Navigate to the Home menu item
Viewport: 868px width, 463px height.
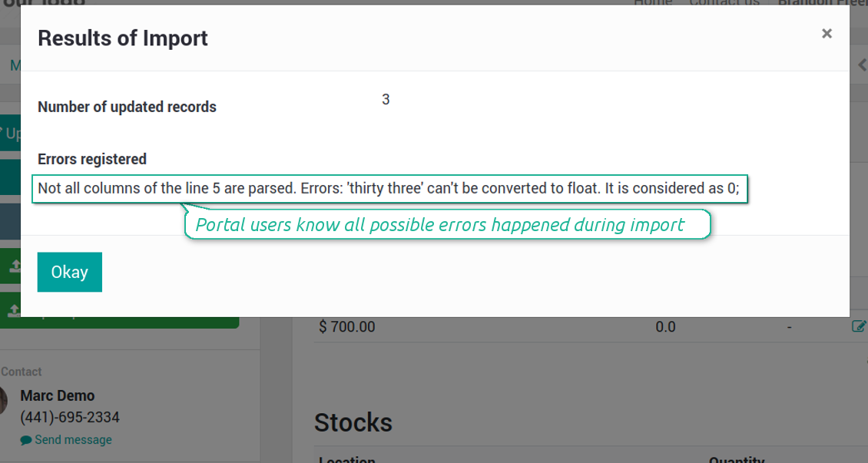[652, 3]
